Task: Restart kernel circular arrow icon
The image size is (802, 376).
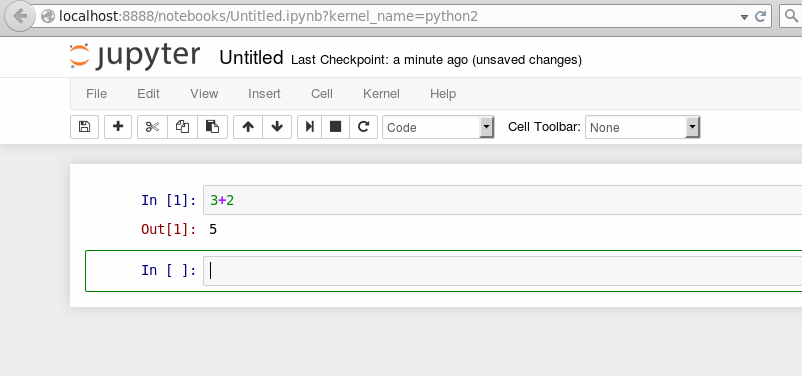Action: point(364,127)
